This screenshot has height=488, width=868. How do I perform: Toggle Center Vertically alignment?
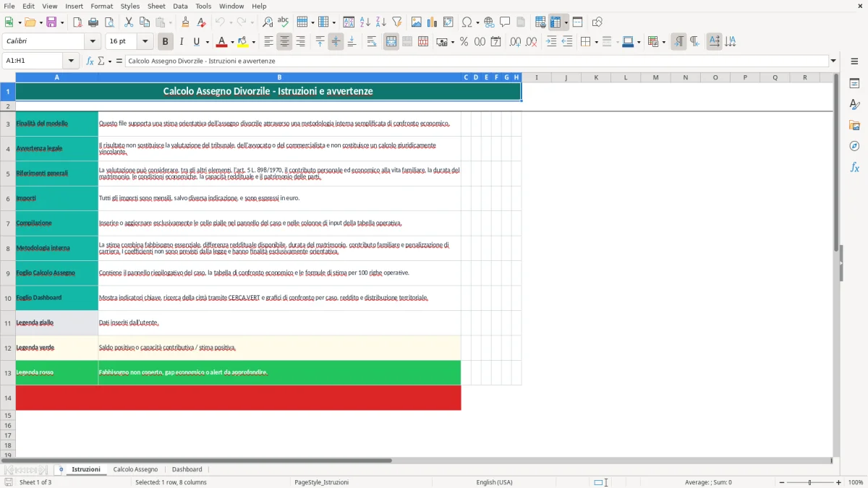[336, 42]
